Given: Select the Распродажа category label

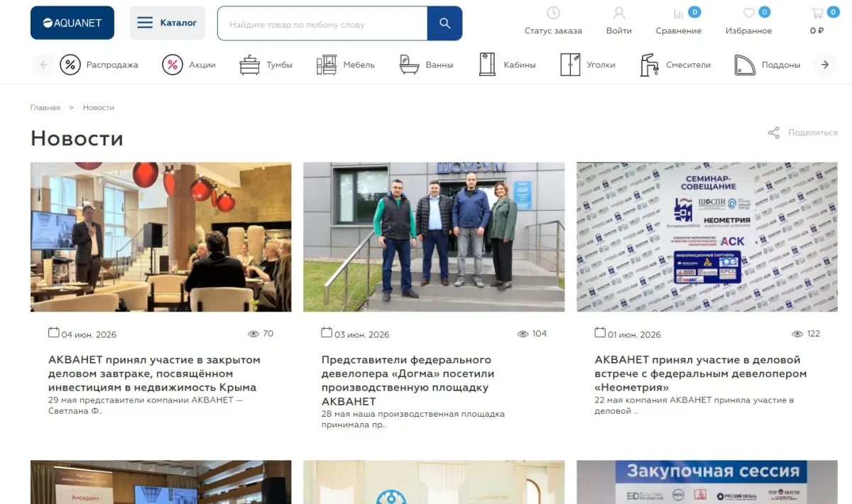Looking at the screenshot, I should (x=112, y=65).
